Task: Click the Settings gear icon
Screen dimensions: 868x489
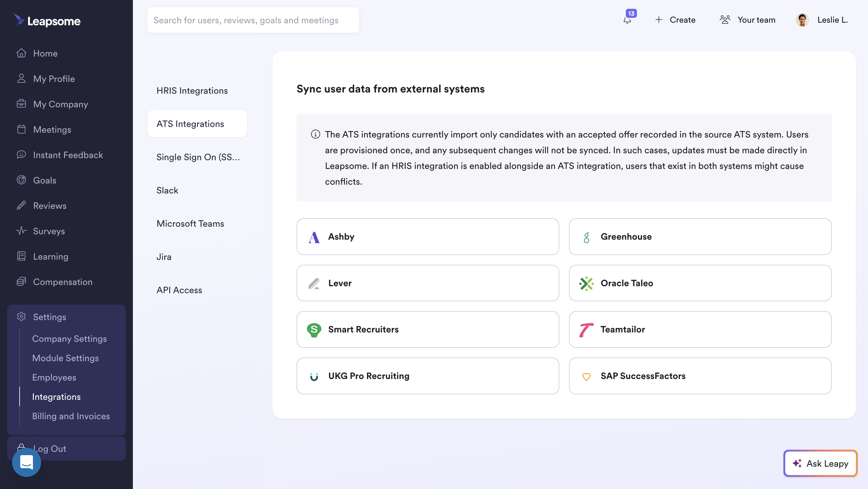Action: tap(21, 316)
